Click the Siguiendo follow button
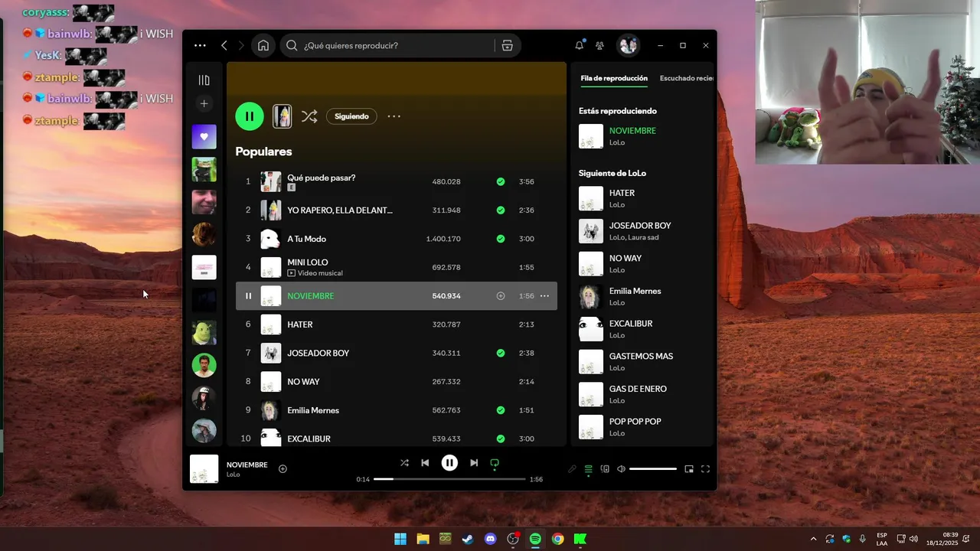This screenshot has height=551, width=980. click(351, 116)
